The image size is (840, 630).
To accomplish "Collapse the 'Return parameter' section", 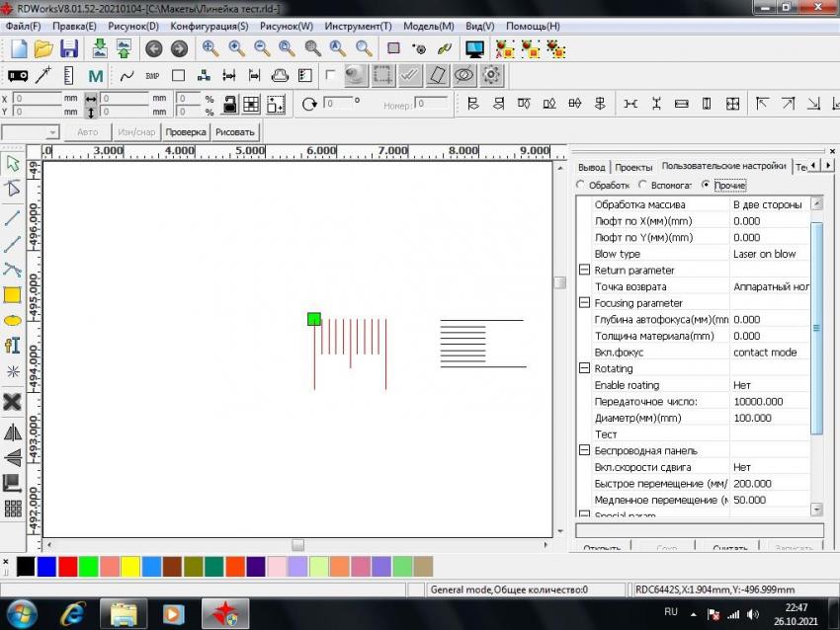I will (x=584, y=271).
